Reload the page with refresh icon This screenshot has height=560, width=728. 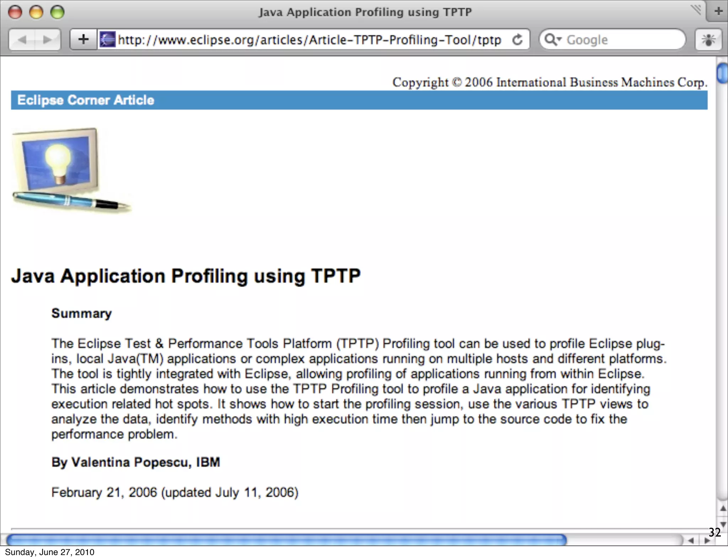tap(518, 39)
